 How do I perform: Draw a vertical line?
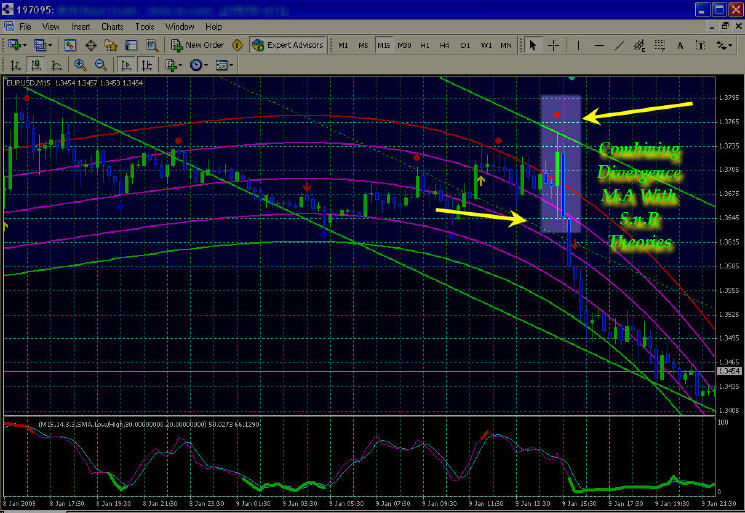tap(578, 46)
